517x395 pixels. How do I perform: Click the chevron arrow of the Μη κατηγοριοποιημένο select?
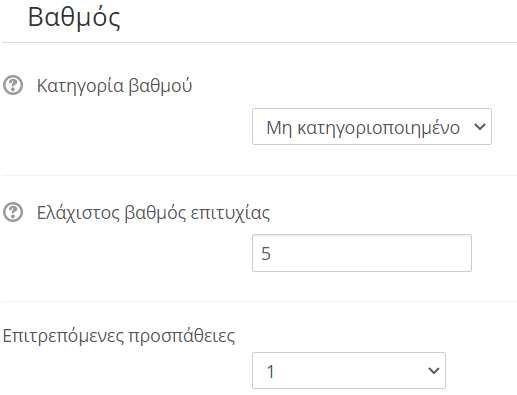pos(480,127)
